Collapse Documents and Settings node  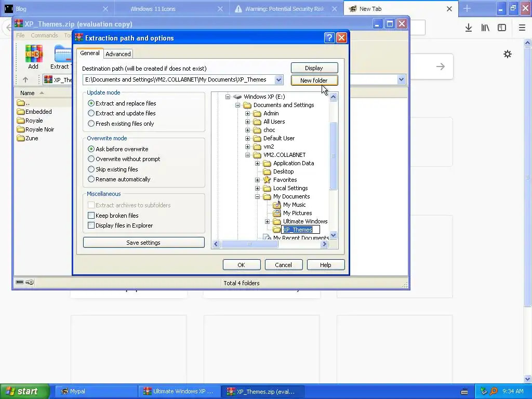click(x=237, y=105)
